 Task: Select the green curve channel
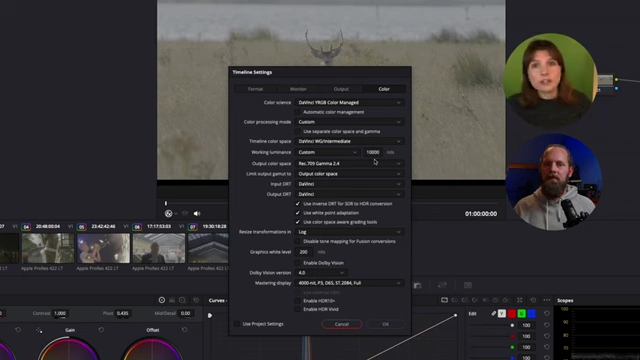522,313
